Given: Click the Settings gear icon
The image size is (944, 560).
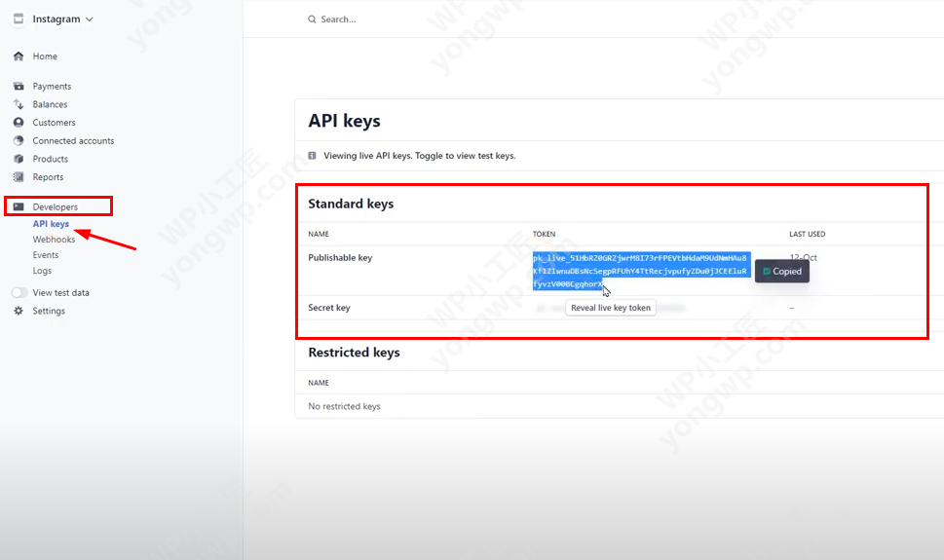Looking at the screenshot, I should (x=19, y=312).
